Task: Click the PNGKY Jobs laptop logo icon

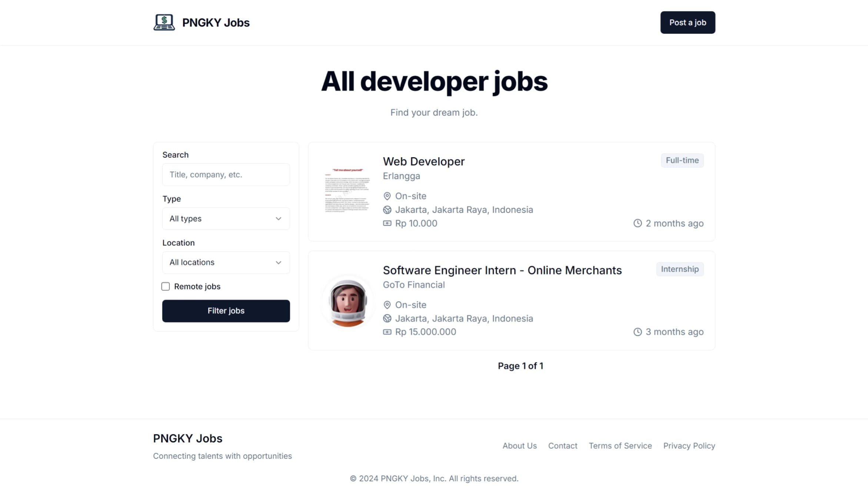Action: (x=164, y=23)
